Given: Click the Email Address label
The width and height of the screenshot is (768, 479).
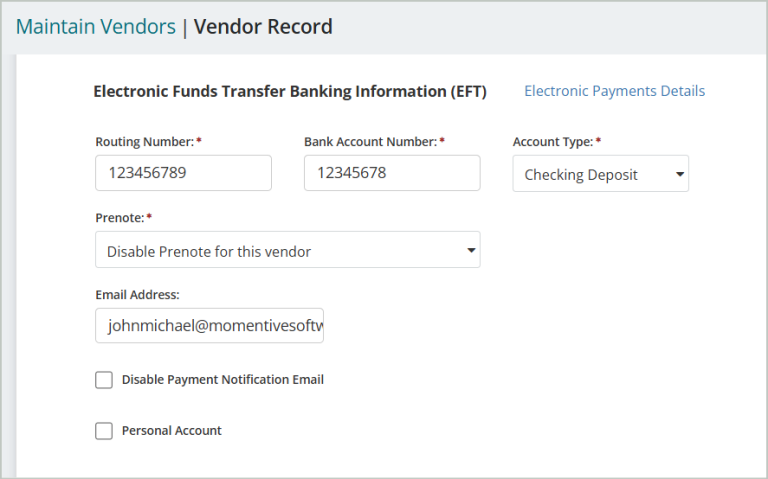Looking at the screenshot, I should pos(138,295).
